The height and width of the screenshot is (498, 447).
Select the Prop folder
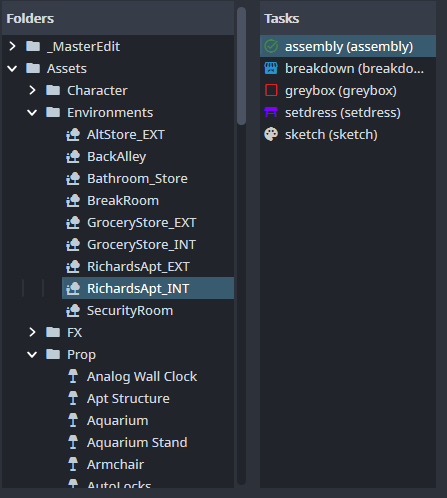81,355
